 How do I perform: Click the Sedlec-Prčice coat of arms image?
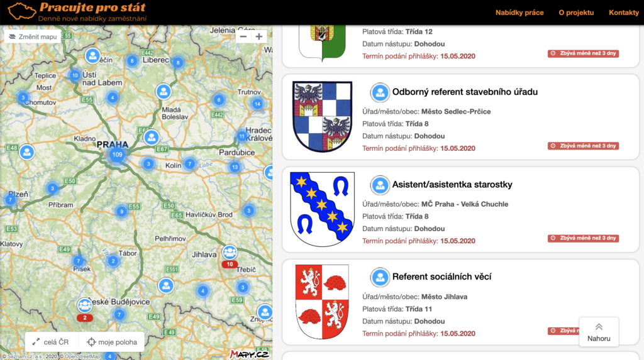click(322, 117)
